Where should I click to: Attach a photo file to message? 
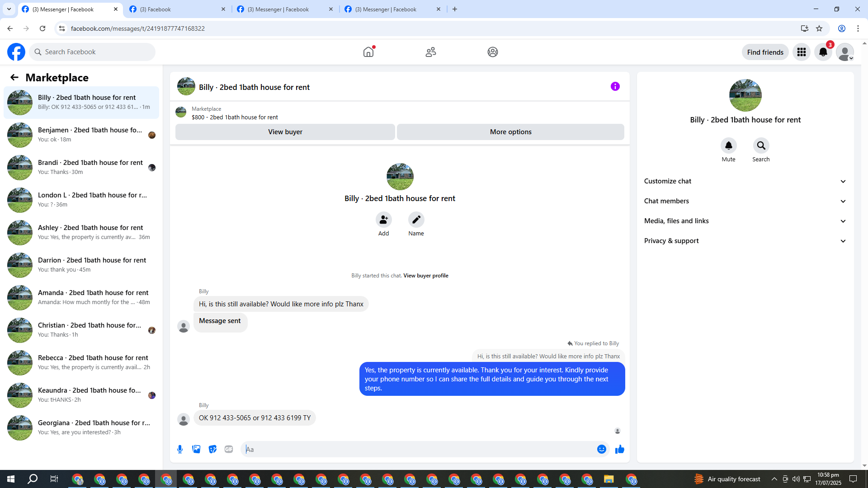click(196, 449)
